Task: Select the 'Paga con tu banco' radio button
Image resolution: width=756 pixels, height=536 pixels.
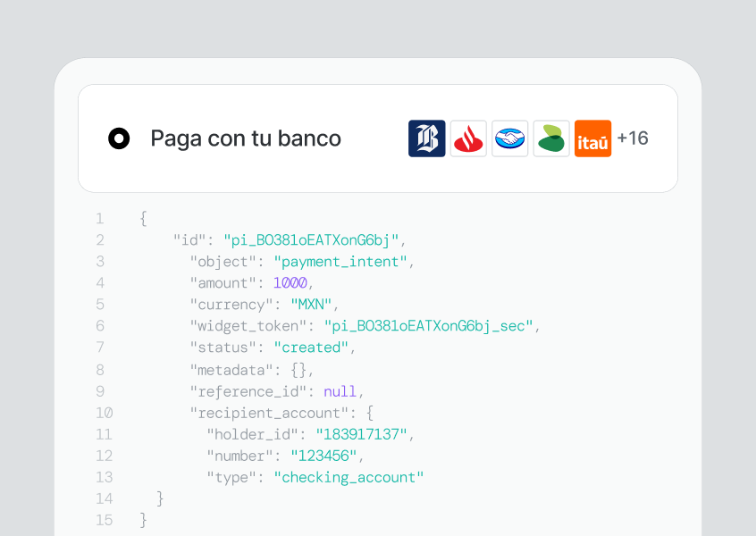Action: tap(119, 138)
